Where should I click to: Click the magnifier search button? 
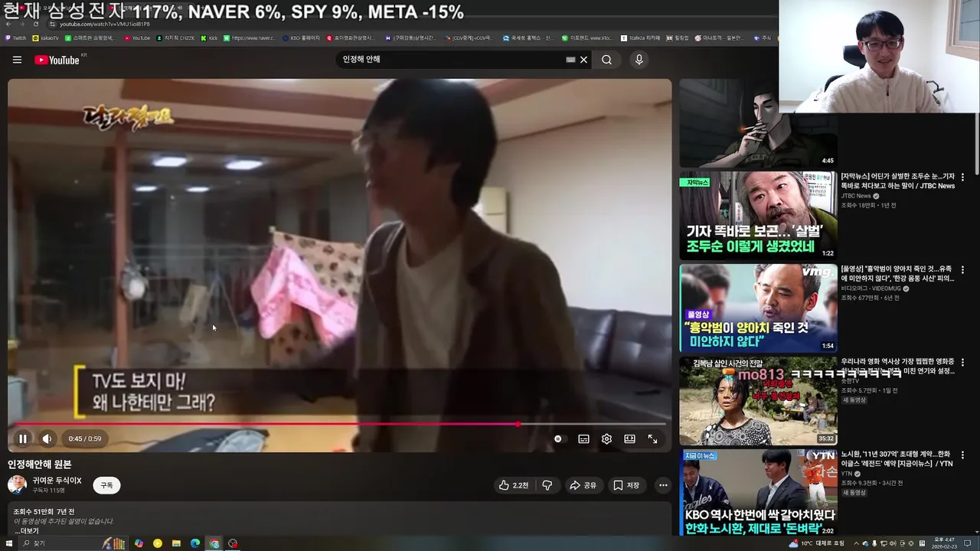606,60
